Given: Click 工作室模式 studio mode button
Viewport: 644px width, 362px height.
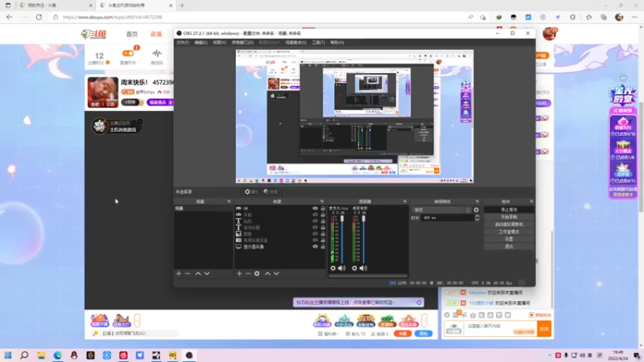Looking at the screenshot, I should click(509, 232).
